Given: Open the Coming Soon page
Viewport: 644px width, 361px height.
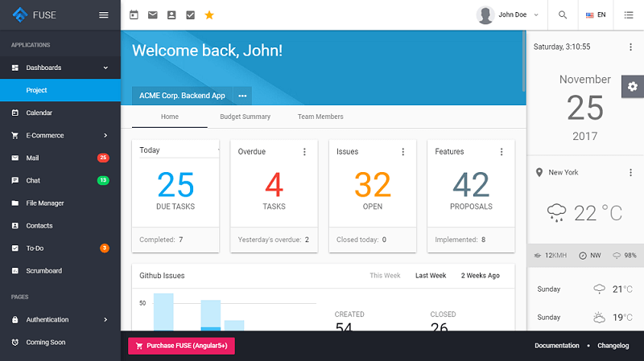Looking at the screenshot, I should (60, 343).
